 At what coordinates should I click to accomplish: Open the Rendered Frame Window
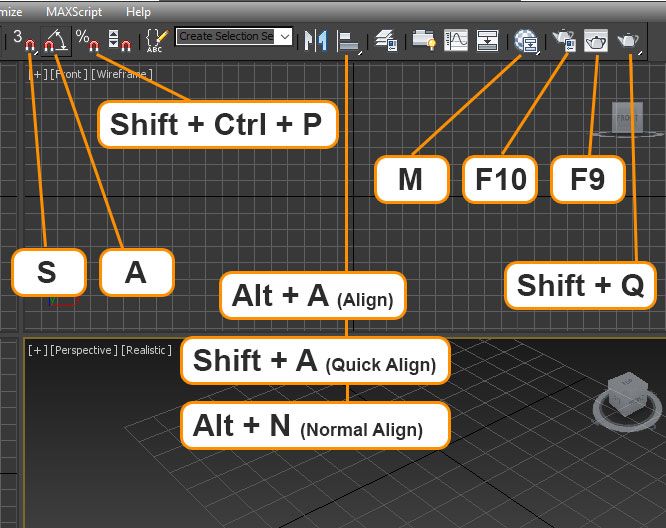596,41
